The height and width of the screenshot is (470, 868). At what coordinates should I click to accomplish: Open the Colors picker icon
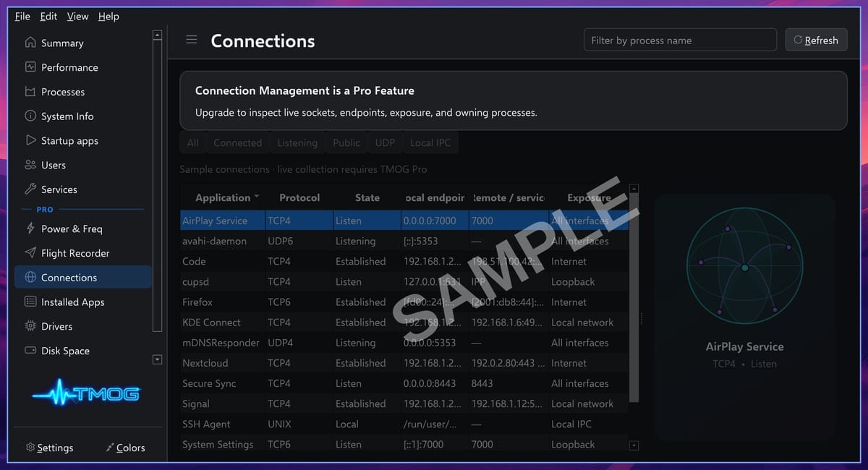click(x=110, y=448)
